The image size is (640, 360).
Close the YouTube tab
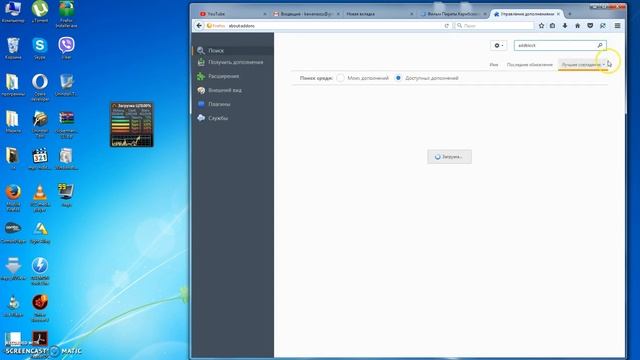(265, 14)
